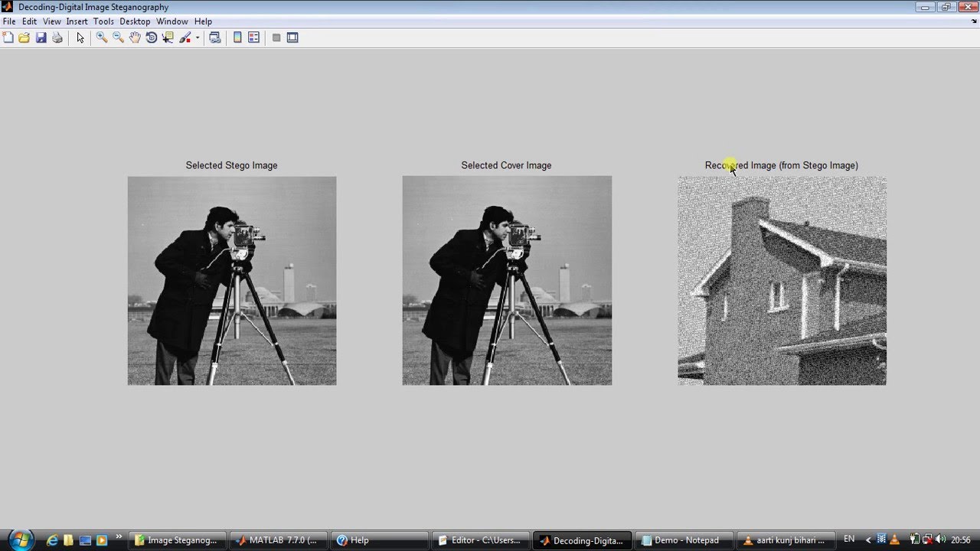This screenshot has height=551, width=980.
Task: Open the Window menu
Action: (x=172, y=21)
